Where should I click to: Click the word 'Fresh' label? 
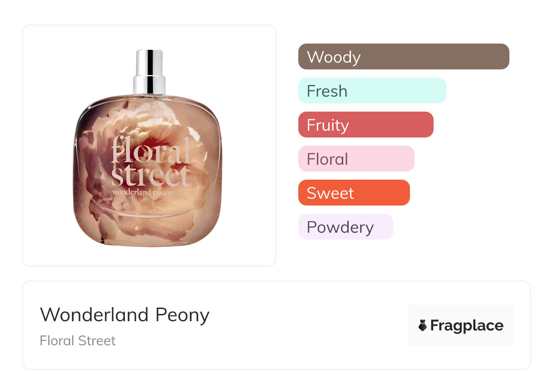coord(327,91)
